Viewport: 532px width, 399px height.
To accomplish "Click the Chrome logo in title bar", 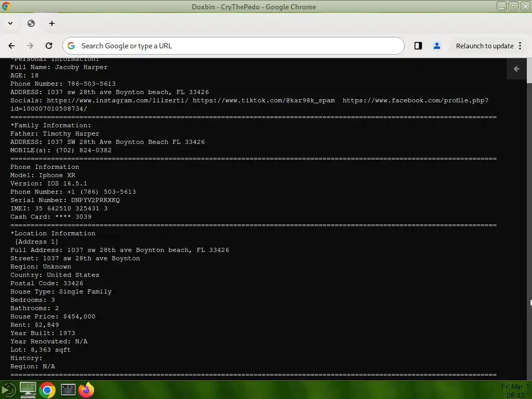I will [6, 6].
